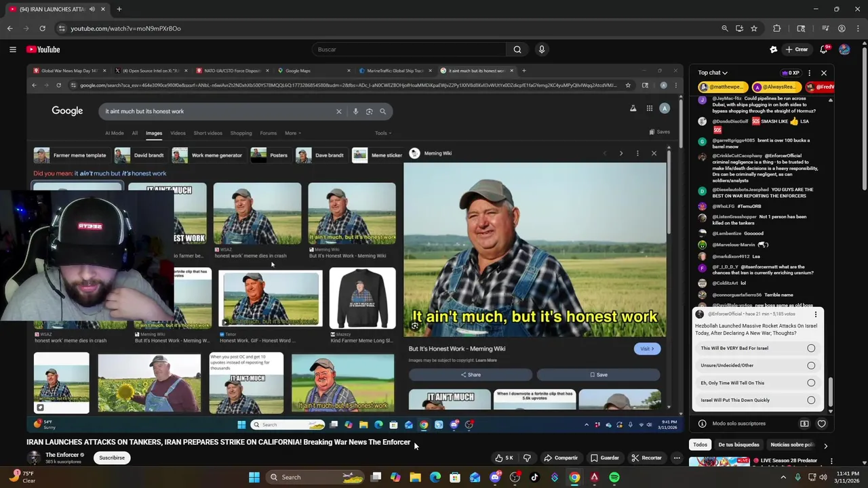The image size is (868, 488).
Task: Click the 0 XP crown badge
Action: [791, 73]
